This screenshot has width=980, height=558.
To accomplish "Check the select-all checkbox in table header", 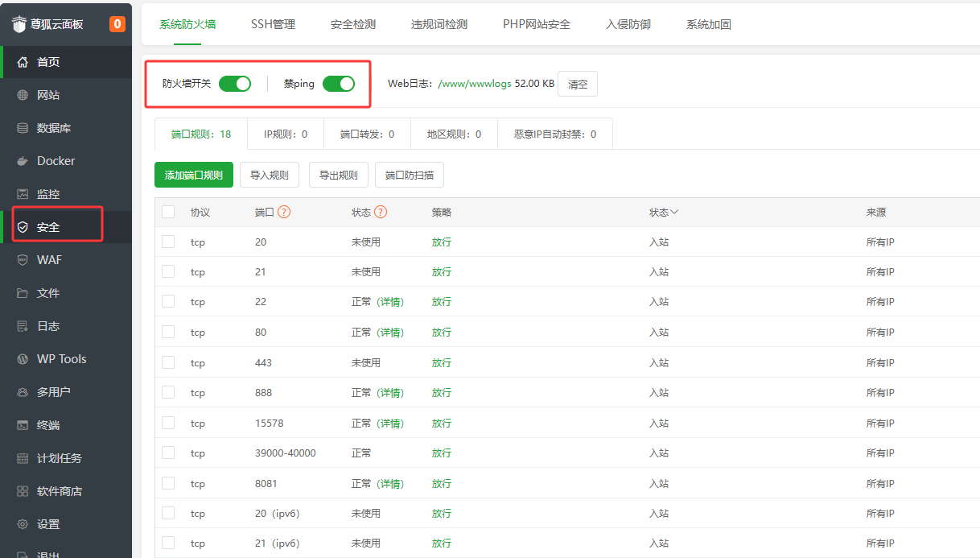I will pos(168,212).
